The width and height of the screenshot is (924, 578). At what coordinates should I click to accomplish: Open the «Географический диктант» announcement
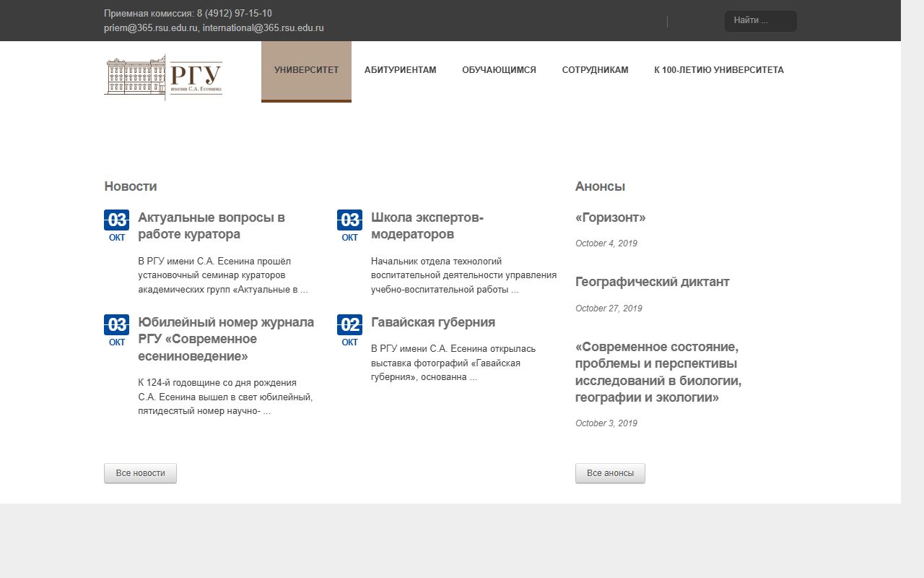(653, 282)
